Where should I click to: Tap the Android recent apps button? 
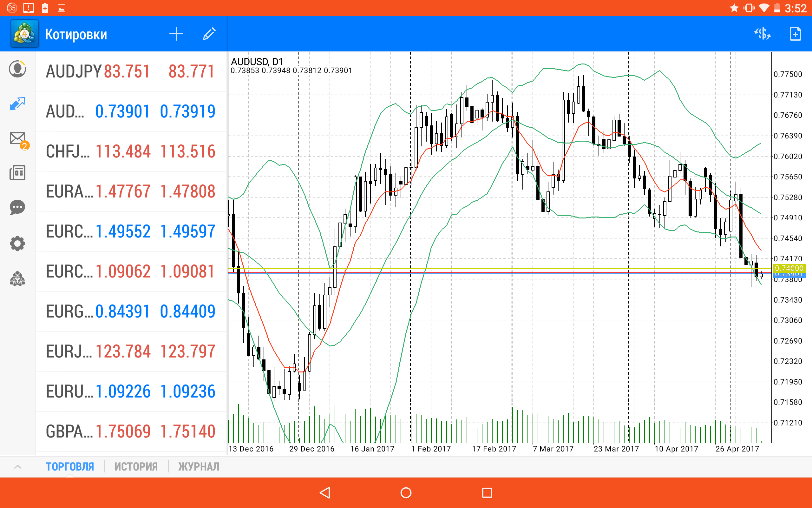point(487,493)
